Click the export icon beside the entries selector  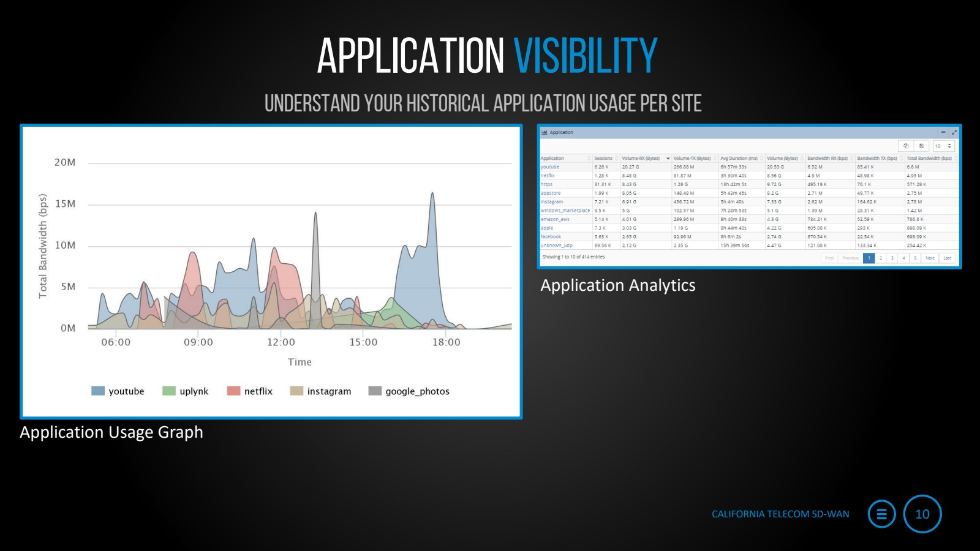point(921,145)
